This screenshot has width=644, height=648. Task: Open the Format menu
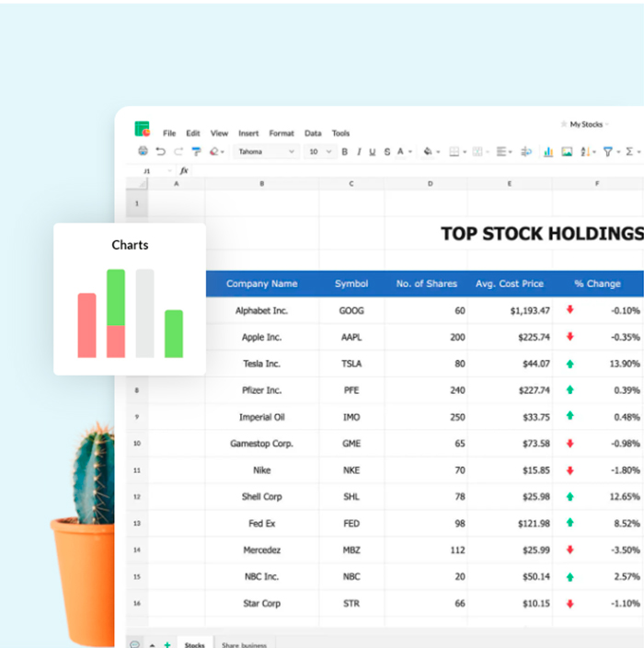pos(282,133)
